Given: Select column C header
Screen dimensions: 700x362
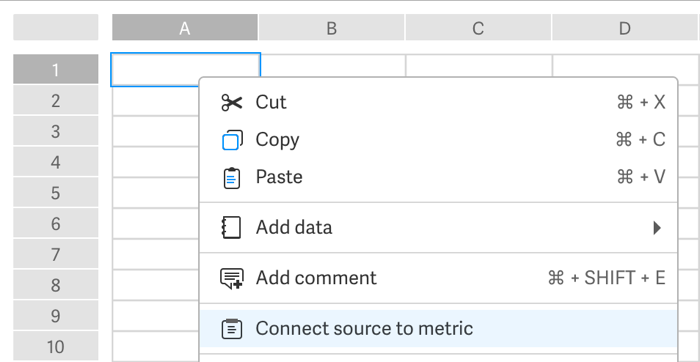Looking at the screenshot, I should 478,27.
